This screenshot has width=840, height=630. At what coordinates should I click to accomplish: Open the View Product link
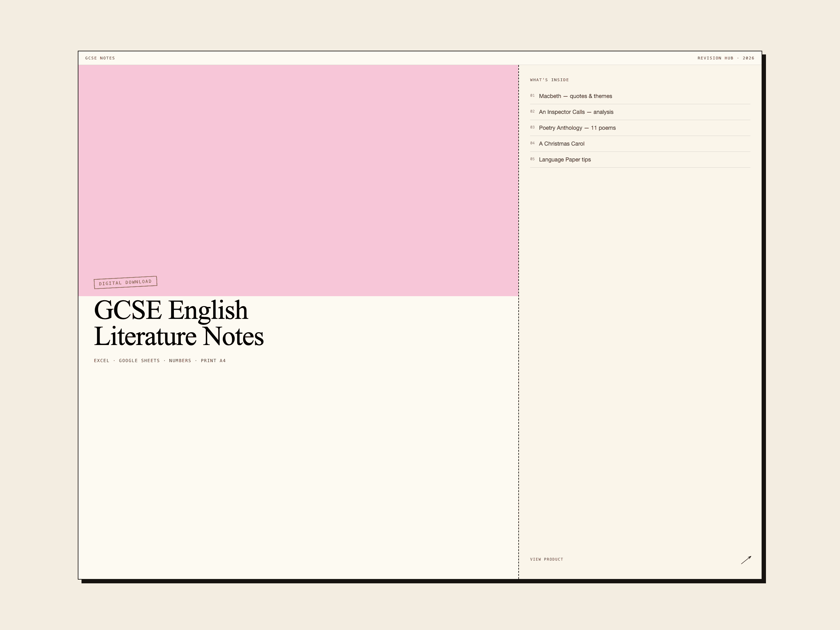[546, 559]
